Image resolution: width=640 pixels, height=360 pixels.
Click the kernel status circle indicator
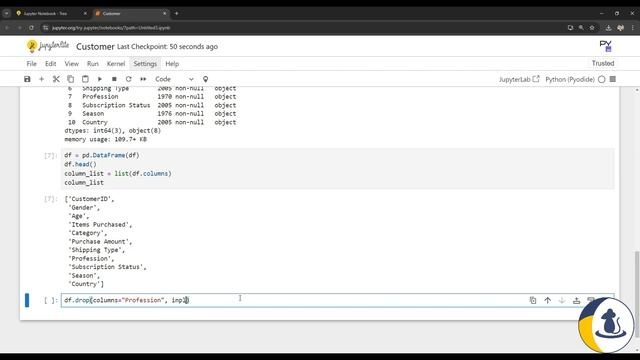(602, 79)
